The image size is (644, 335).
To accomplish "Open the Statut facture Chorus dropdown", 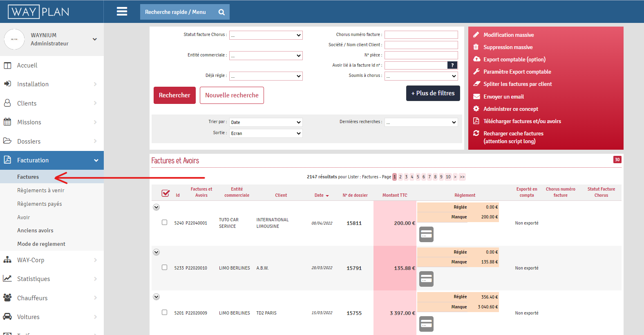I will 266,35.
